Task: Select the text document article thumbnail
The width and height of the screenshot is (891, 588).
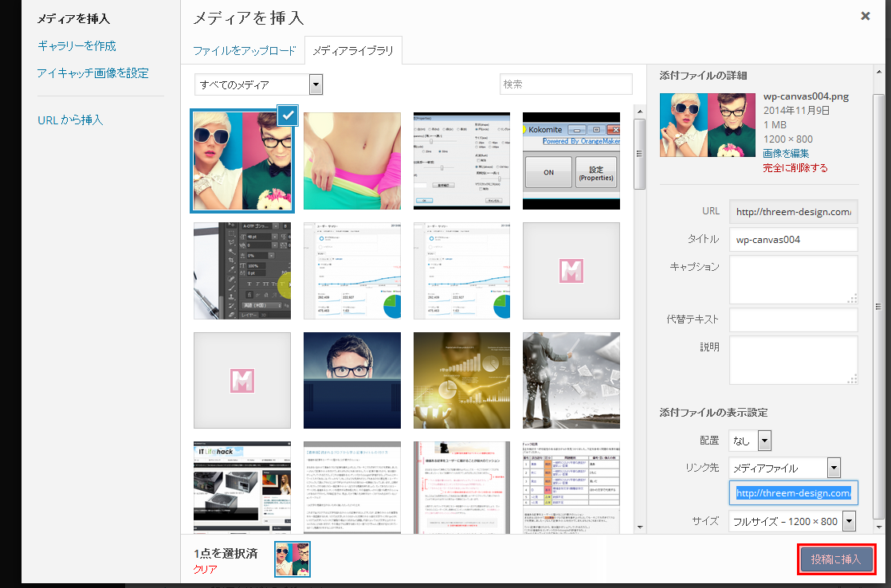Action: tap(351, 488)
